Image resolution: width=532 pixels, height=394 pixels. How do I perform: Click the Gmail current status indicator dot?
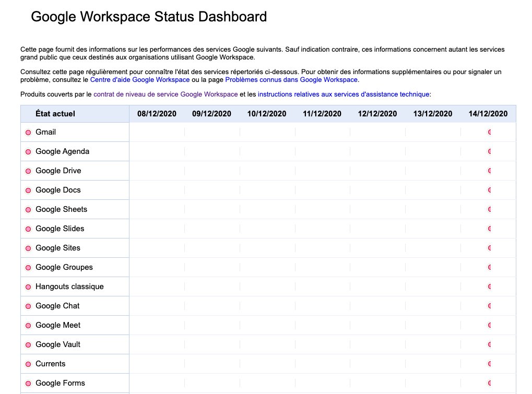(28, 133)
